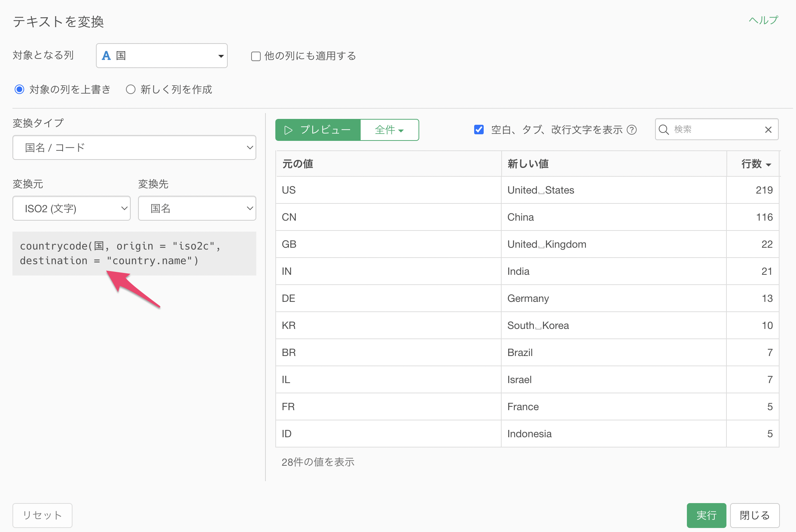Click the 28件の値を表示 text
796x532 pixels.
318,462
